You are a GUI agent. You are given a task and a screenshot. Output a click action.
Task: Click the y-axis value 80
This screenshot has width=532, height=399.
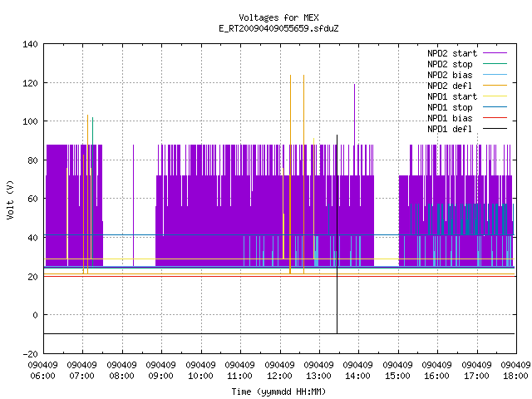32,160
